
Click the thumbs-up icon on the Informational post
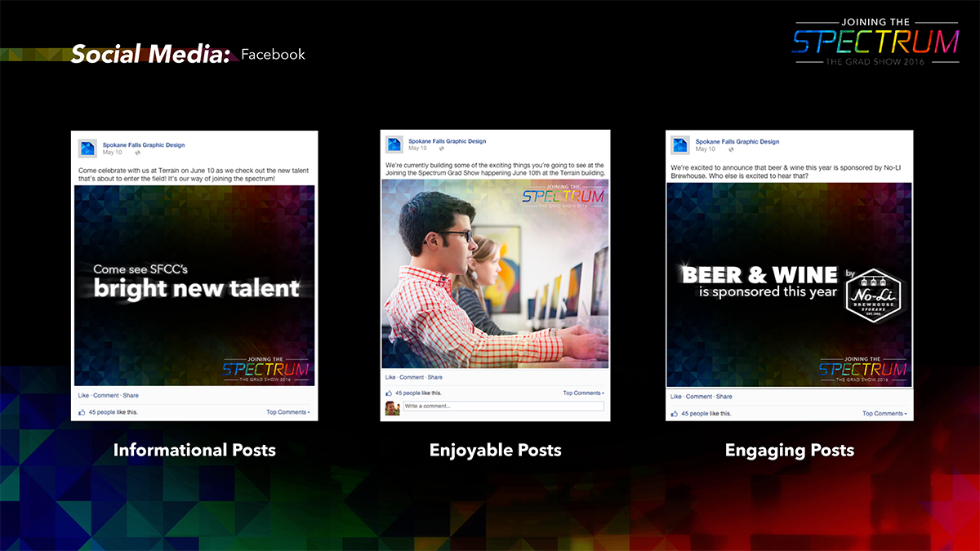coord(82,412)
